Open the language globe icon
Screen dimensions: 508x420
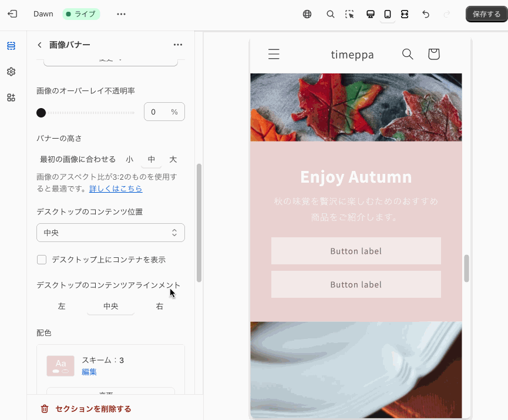pos(307,14)
